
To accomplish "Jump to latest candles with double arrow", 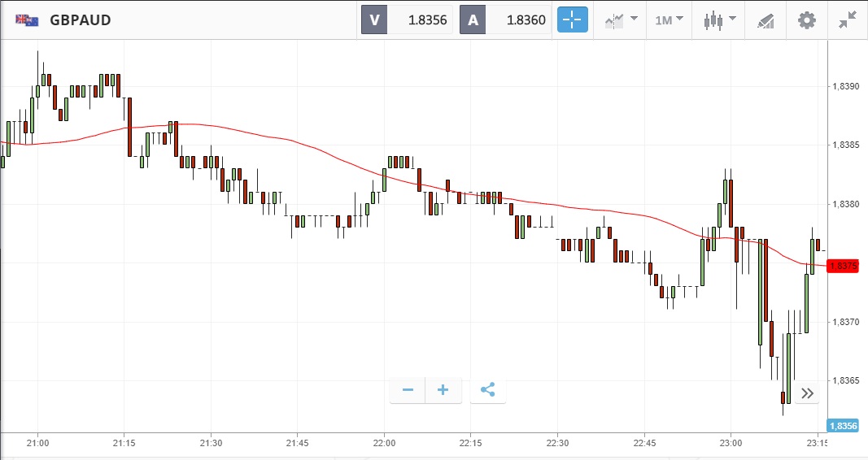I will pos(807,393).
